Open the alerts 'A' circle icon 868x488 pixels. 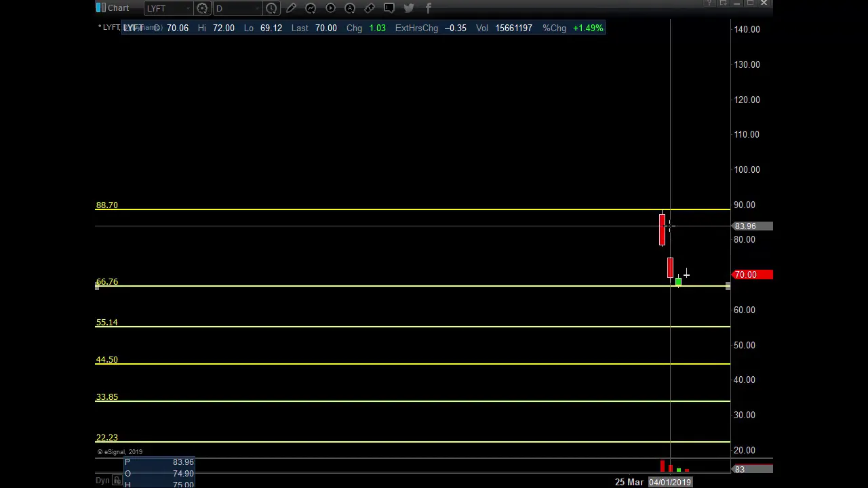[x=350, y=8]
